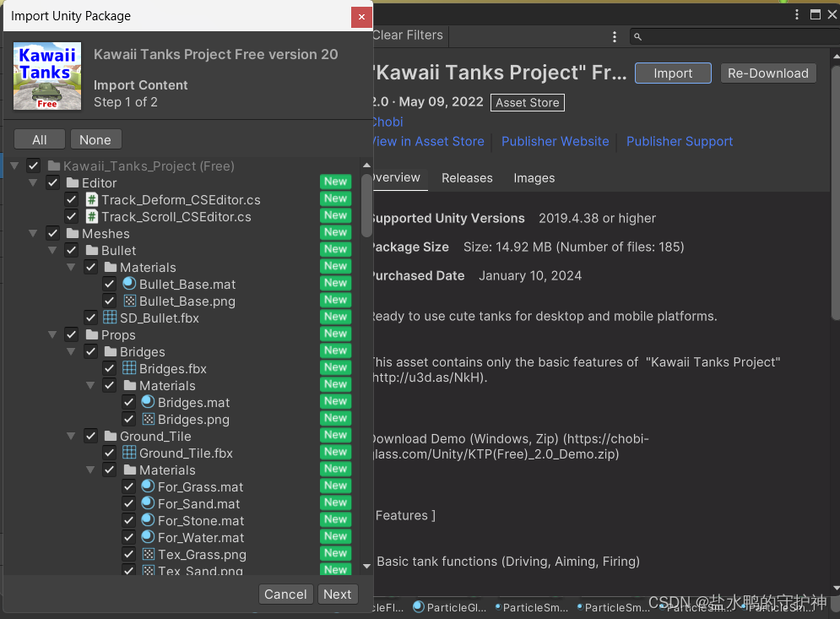Click the Re-Download button
Screen dimensions: 840x619
[768, 73]
